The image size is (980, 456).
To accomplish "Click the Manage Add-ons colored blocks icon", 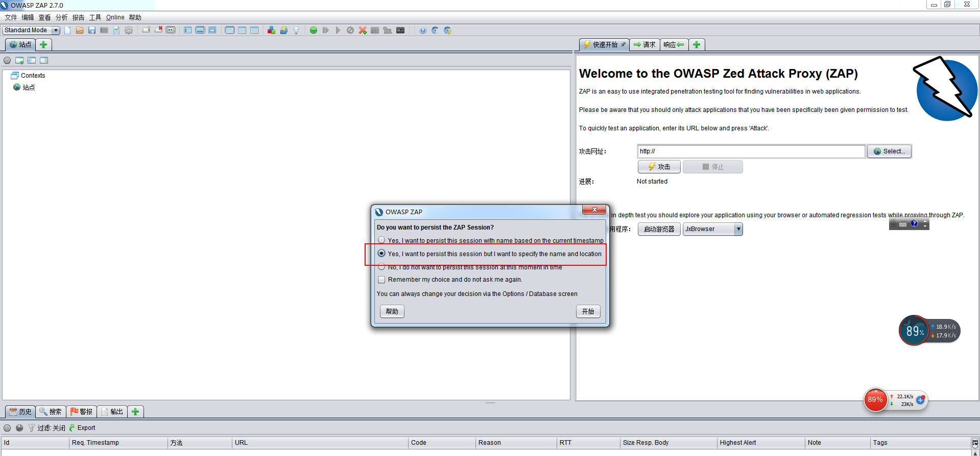I will click(x=271, y=30).
